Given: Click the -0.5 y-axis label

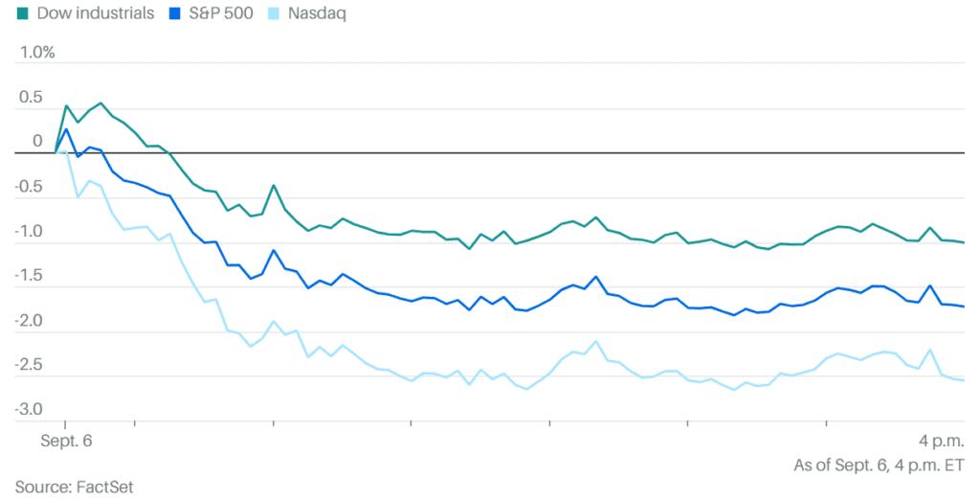Looking at the screenshot, I should 30,186.
